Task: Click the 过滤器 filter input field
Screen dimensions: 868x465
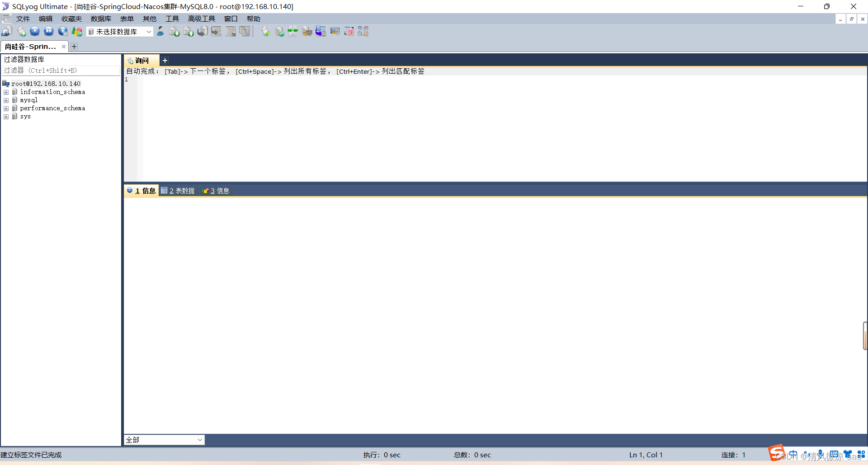Action: tap(61, 70)
